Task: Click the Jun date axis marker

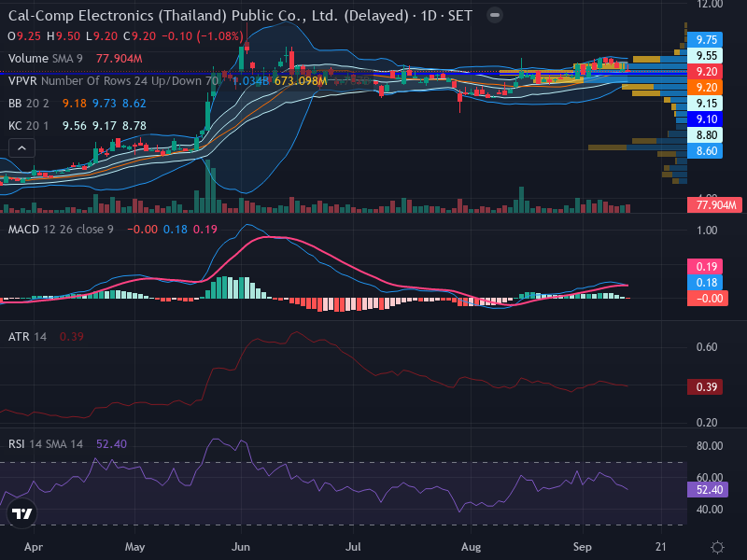Action: tap(241, 547)
